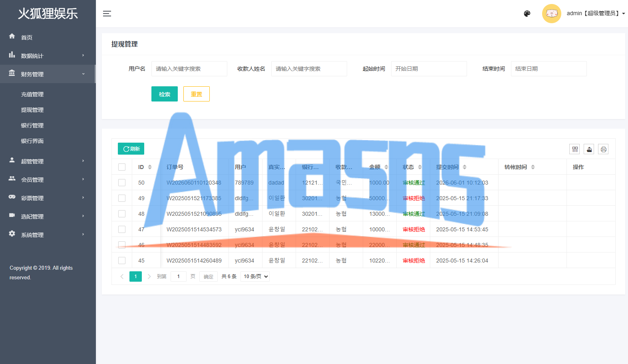The height and width of the screenshot is (364, 628).
Task: Go to next page arrow
Action: point(149,276)
